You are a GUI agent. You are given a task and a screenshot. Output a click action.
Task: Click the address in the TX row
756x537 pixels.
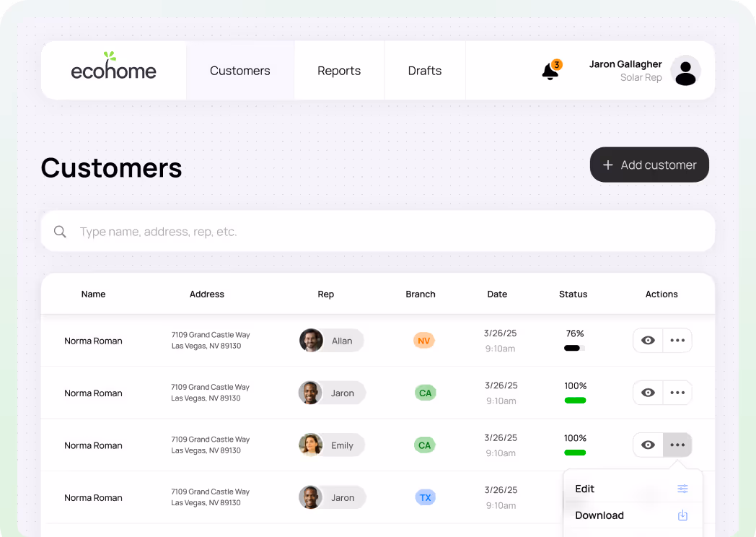[x=210, y=497]
